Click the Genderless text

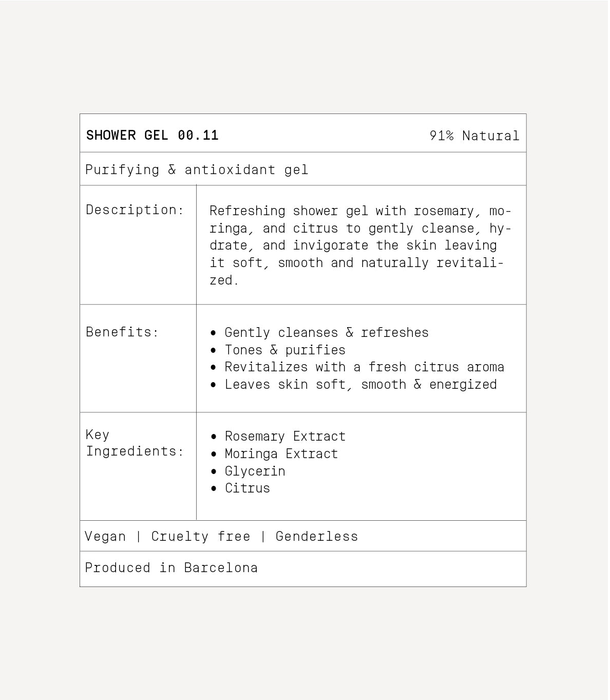click(x=316, y=536)
